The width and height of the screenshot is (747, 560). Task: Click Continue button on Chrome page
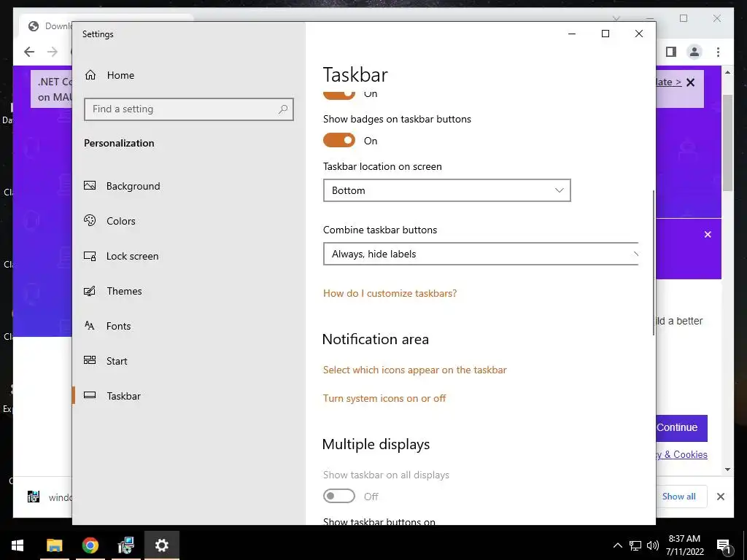click(682, 427)
